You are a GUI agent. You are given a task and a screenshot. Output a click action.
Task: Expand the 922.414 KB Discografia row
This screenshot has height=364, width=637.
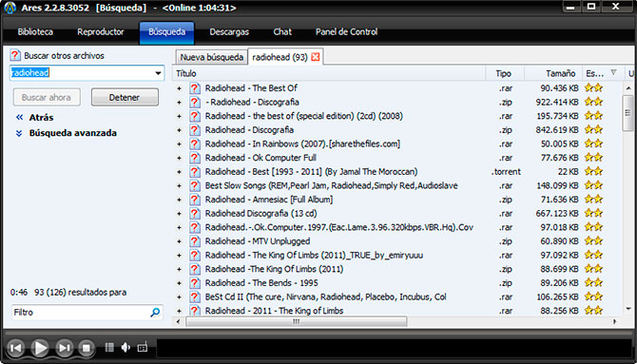[179, 103]
